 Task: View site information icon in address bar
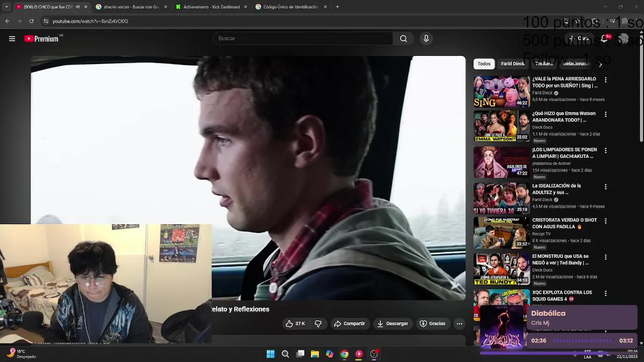click(x=46, y=21)
